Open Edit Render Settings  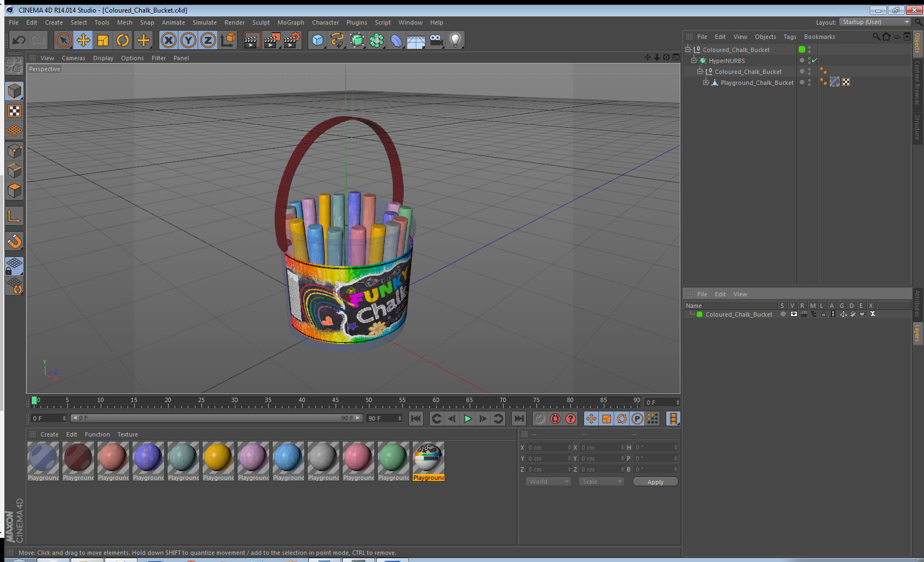point(292,40)
